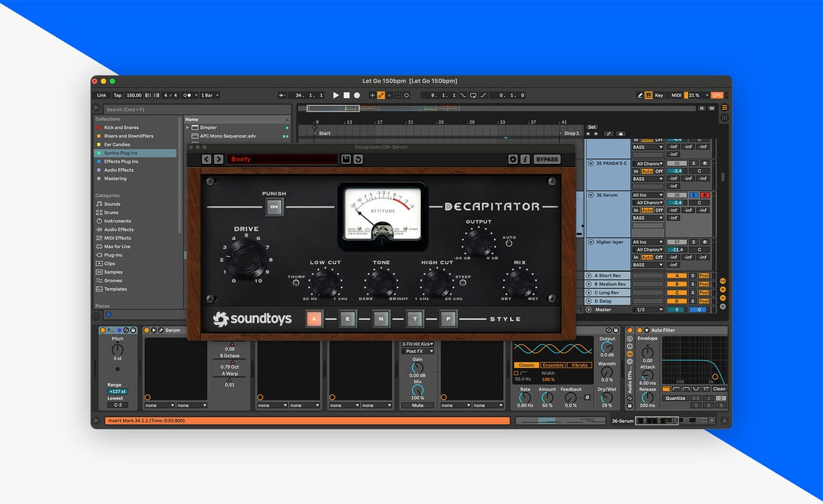Click the Decapitator info 'i' icon

coord(525,160)
